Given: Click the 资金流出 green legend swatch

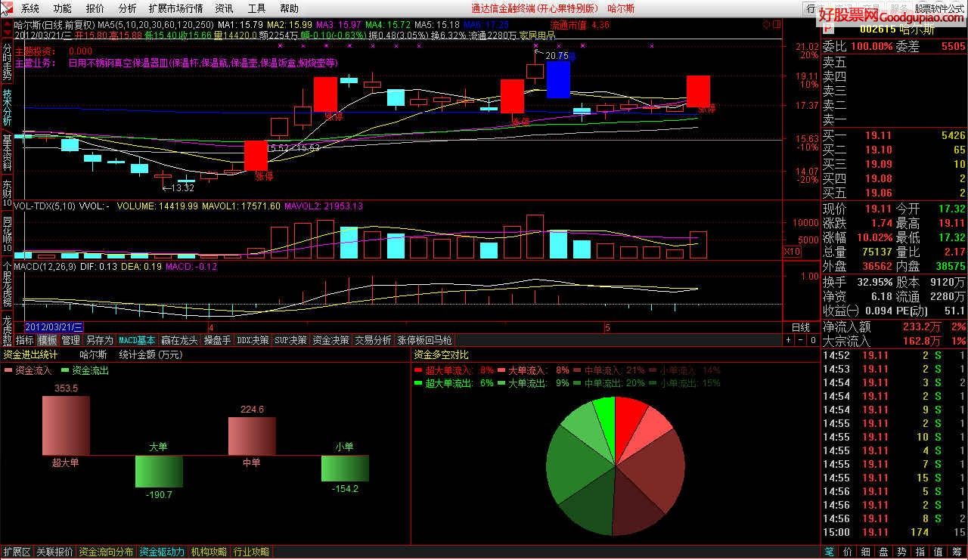Looking at the screenshot, I should click(65, 371).
